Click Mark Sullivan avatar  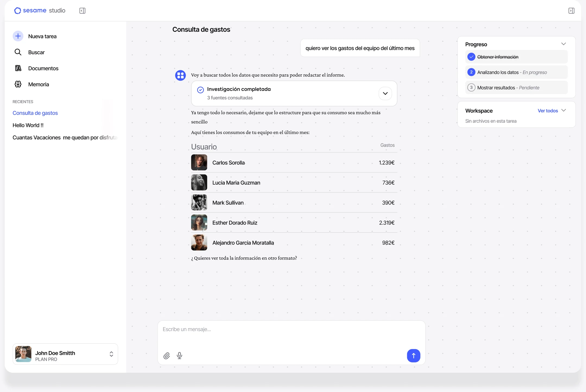[x=199, y=203]
